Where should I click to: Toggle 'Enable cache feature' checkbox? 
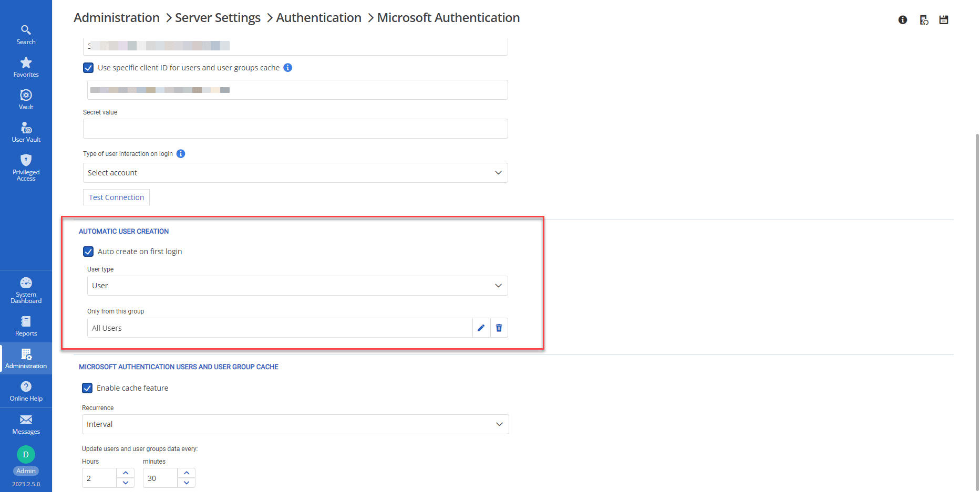(87, 388)
